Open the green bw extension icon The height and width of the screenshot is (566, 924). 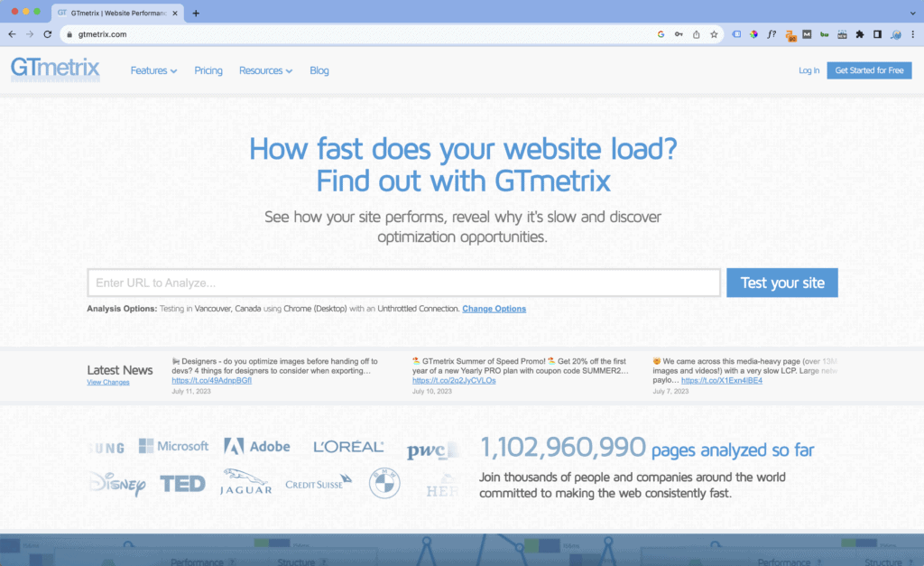[x=825, y=34]
